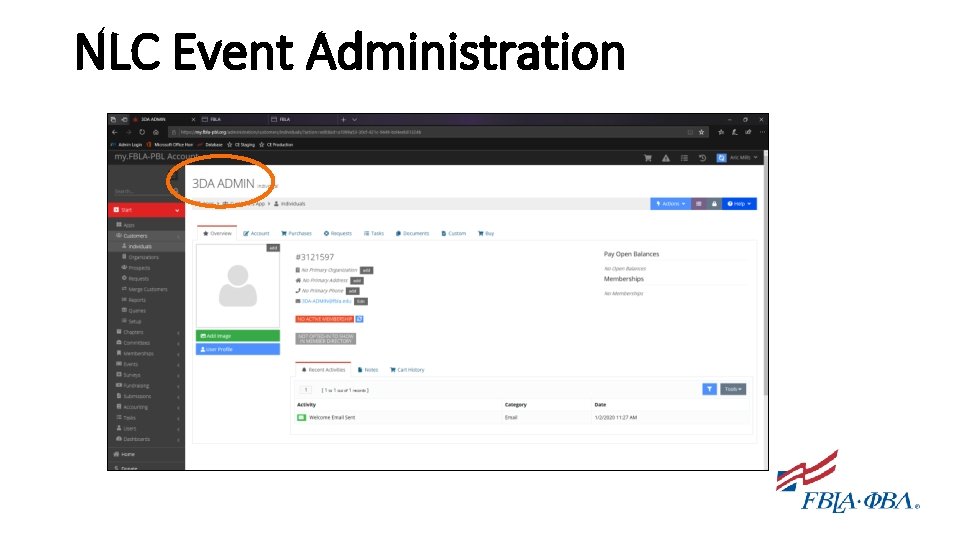Image resolution: width=960 pixels, height=540 pixels.
Task: Click the bookmark star in address bar
Action: point(702,132)
